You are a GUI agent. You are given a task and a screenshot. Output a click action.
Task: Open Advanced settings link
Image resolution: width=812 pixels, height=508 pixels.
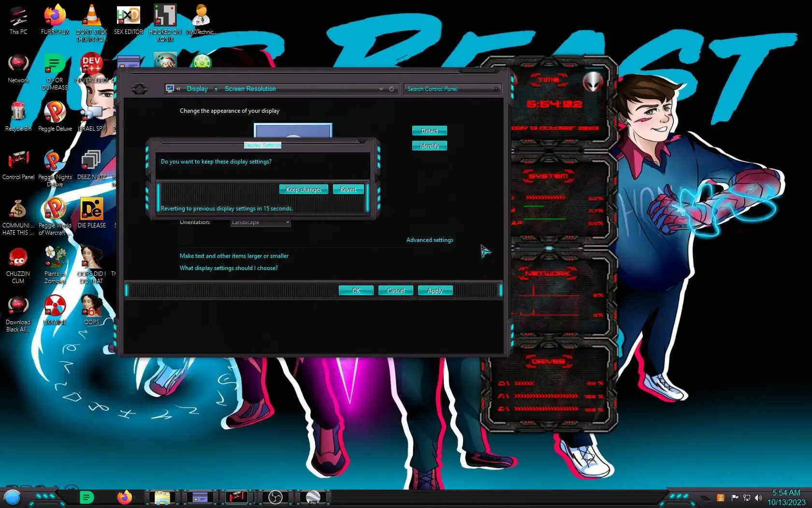pos(430,240)
